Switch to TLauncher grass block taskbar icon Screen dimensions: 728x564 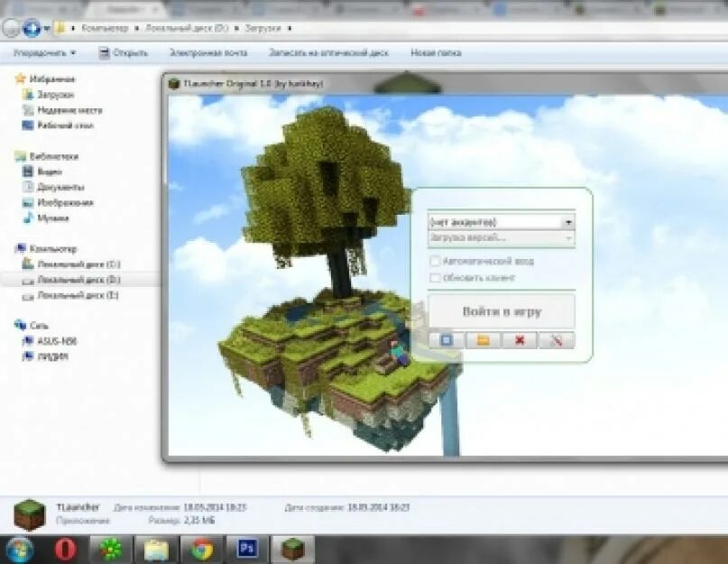coord(292,550)
